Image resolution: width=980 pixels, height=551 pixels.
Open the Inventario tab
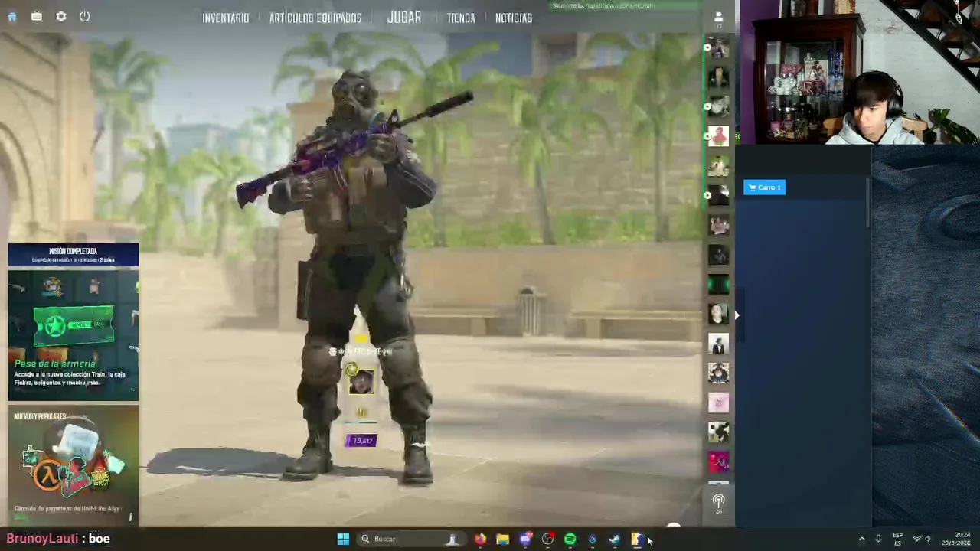click(225, 18)
